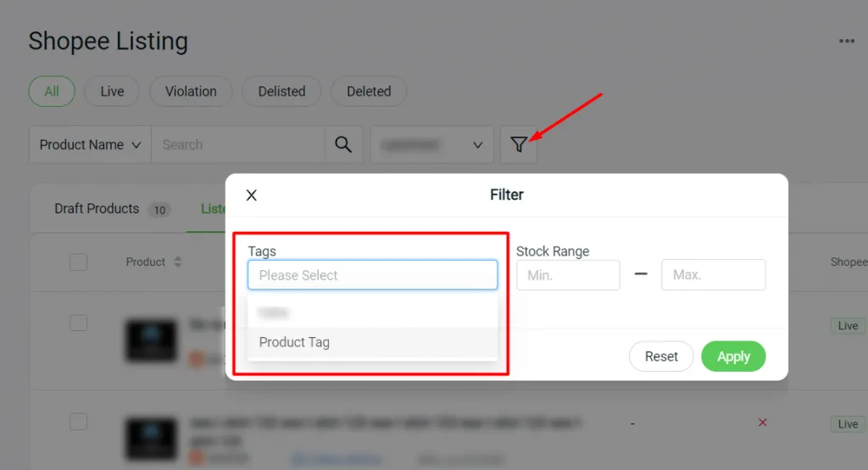The image size is (868, 470).
Task: Click the Product column sort arrows
Action: pyautogui.click(x=178, y=263)
